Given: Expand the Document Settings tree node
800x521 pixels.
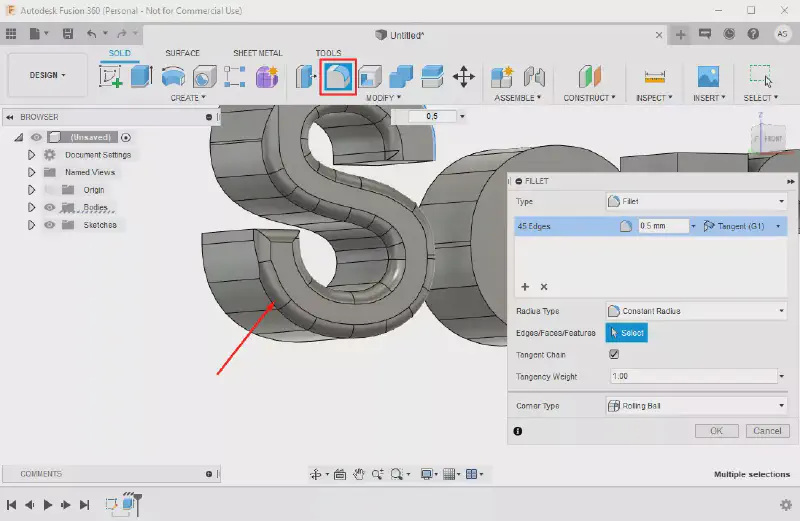Looking at the screenshot, I should [32, 155].
